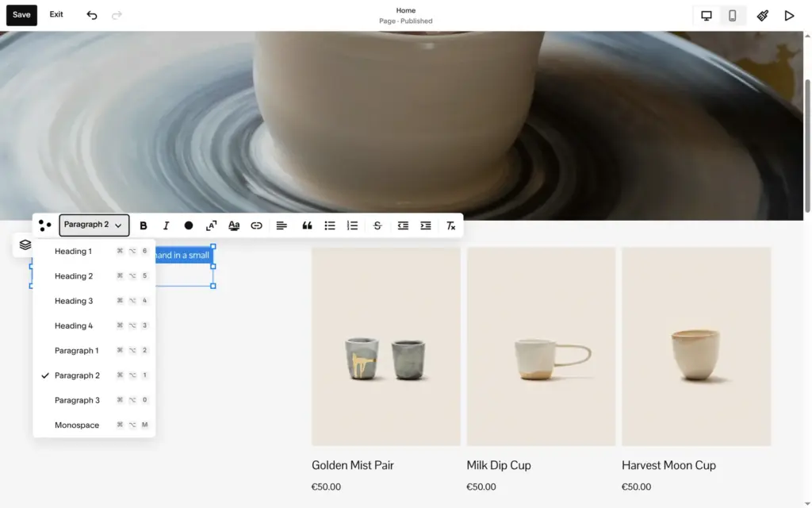Open the Golden Mist Pair product link
The height and width of the screenshot is (508, 812).
(353, 465)
